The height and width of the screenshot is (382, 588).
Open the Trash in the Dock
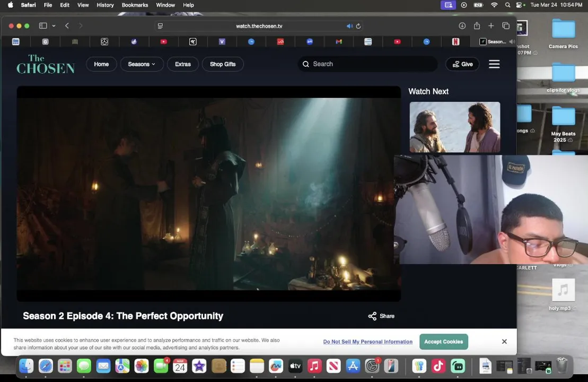point(561,366)
